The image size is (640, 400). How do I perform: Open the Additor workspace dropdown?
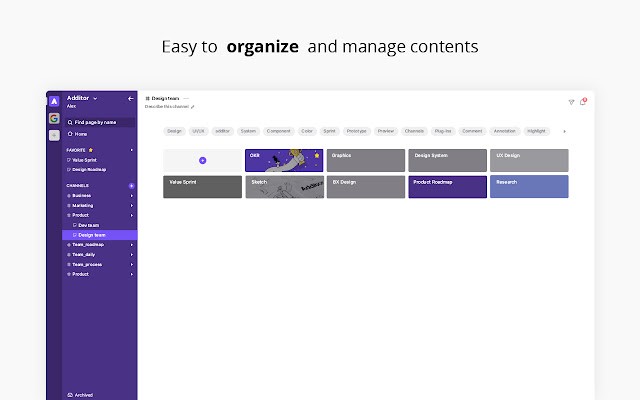pos(95,98)
